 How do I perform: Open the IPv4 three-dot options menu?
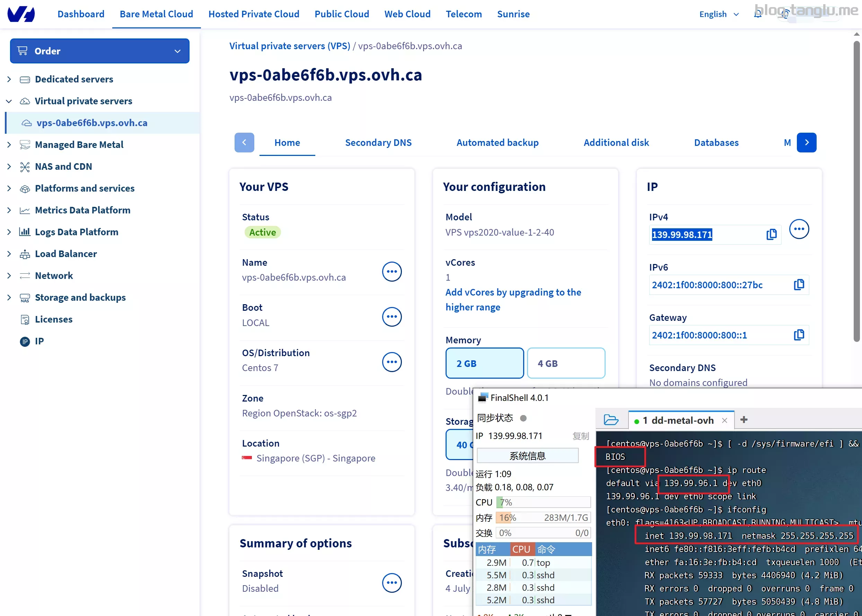[799, 229]
